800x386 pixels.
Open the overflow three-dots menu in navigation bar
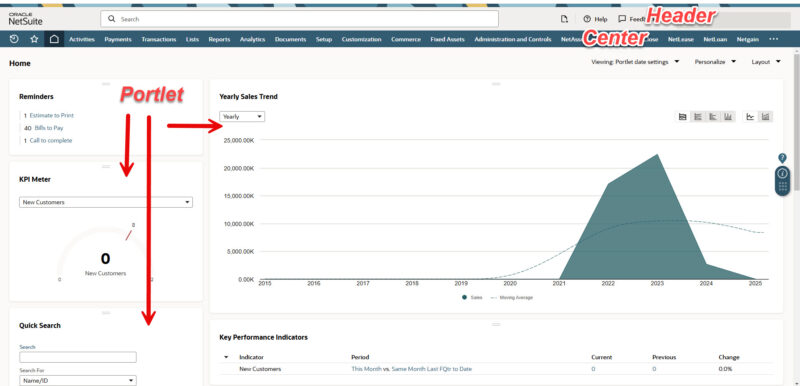773,39
